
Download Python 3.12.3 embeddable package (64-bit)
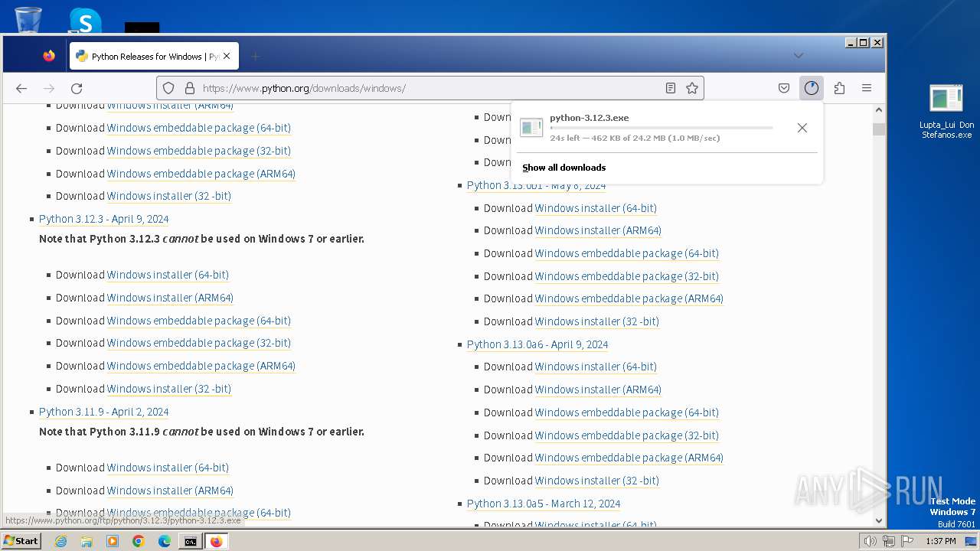point(199,321)
